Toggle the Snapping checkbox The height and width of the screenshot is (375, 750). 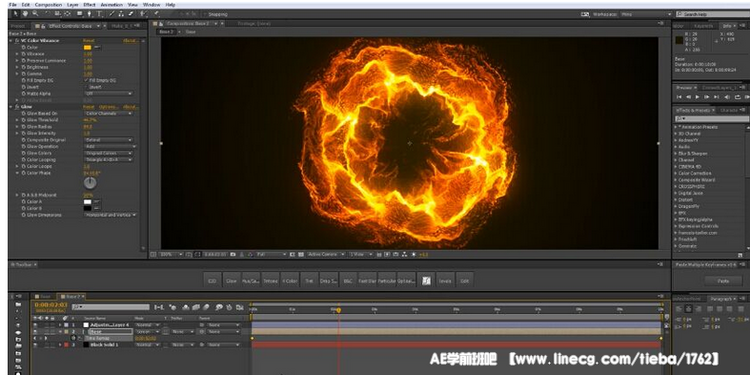(x=205, y=14)
